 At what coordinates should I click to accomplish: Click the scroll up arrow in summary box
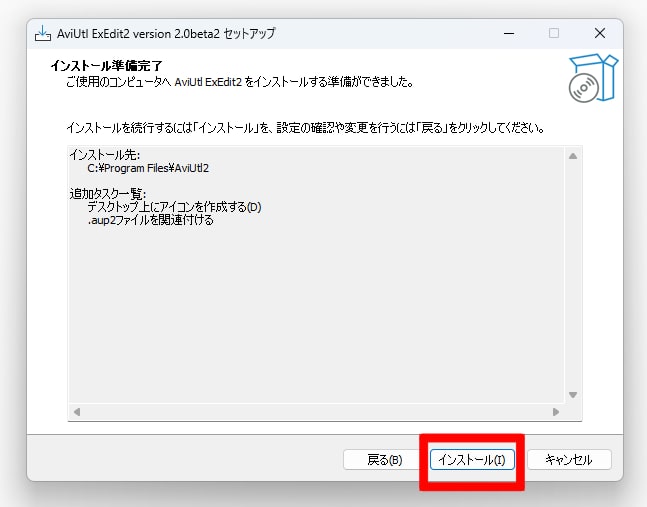[573, 156]
